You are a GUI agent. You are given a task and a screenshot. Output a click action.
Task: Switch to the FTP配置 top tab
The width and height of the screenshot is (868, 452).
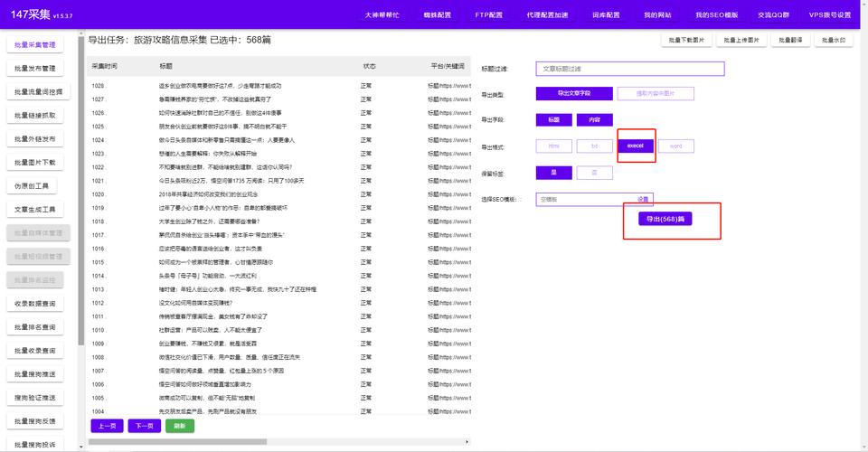(489, 15)
